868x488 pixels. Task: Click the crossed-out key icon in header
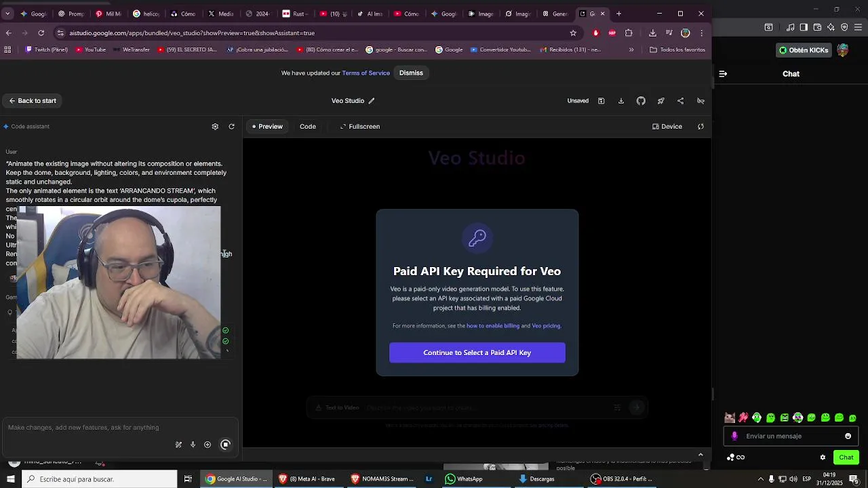pyautogui.click(x=701, y=101)
